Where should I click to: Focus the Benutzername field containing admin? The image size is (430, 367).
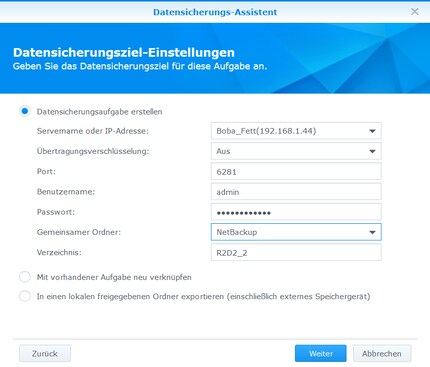tap(296, 192)
